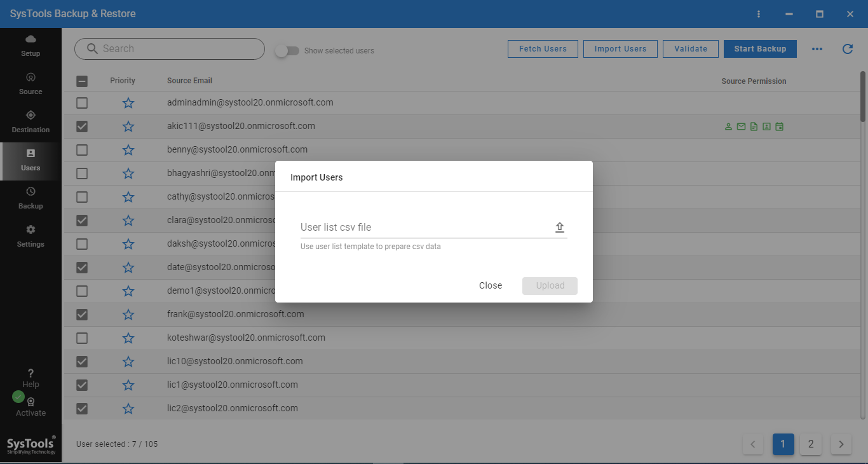The height and width of the screenshot is (464, 868).
Task: Open the Backup section in sidebar
Action: 31,198
